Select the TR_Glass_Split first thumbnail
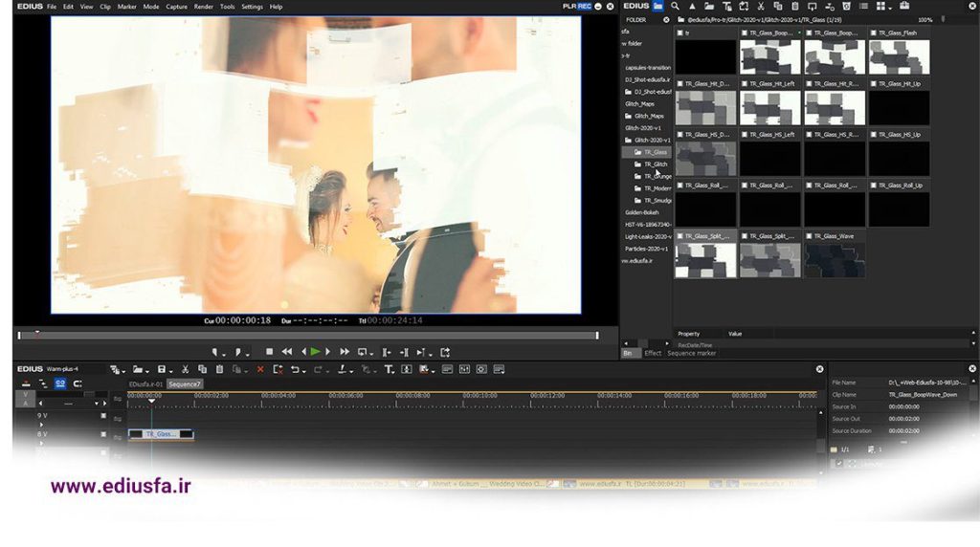The height and width of the screenshot is (547, 980). click(705, 260)
